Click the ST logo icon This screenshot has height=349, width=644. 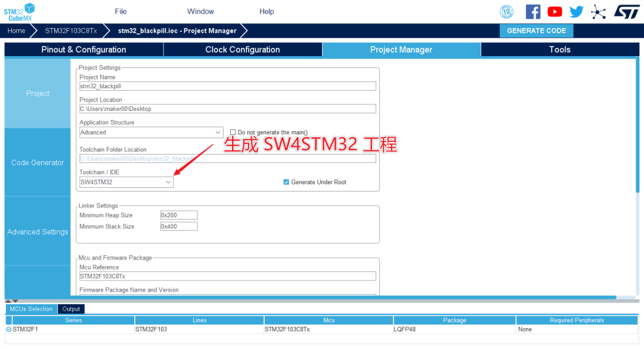tap(627, 11)
